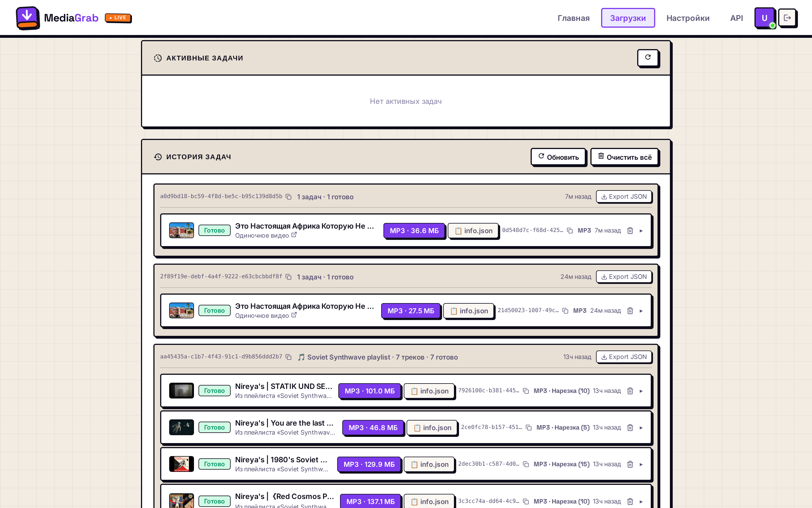This screenshot has width=812, height=508.
Task: Open info.json for 27.5 МБ task
Action: click(469, 311)
